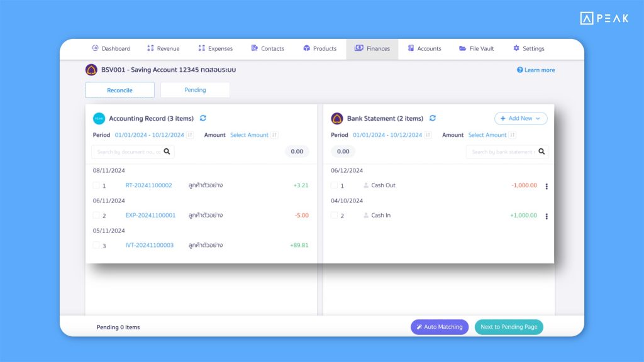Run Auto Matching
This screenshot has height=362, width=644.
pyautogui.click(x=439, y=327)
